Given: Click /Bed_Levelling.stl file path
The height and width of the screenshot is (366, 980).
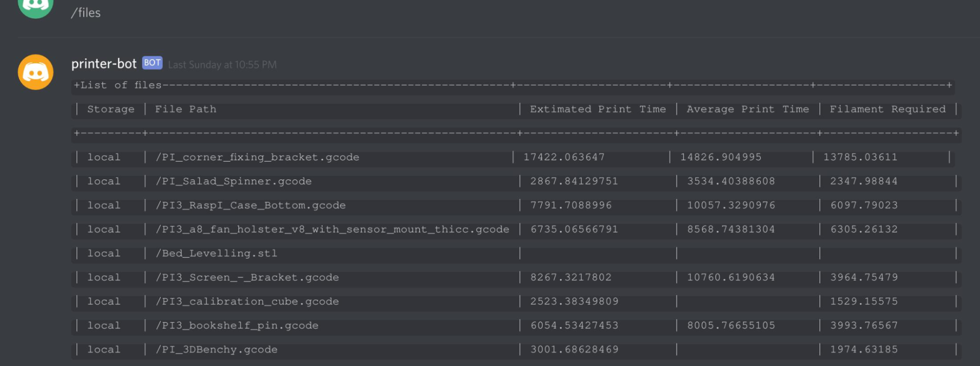Looking at the screenshot, I should pos(216,253).
